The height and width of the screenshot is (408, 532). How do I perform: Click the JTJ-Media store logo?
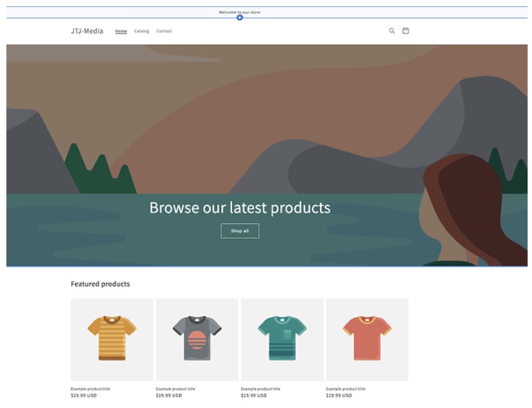87,31
